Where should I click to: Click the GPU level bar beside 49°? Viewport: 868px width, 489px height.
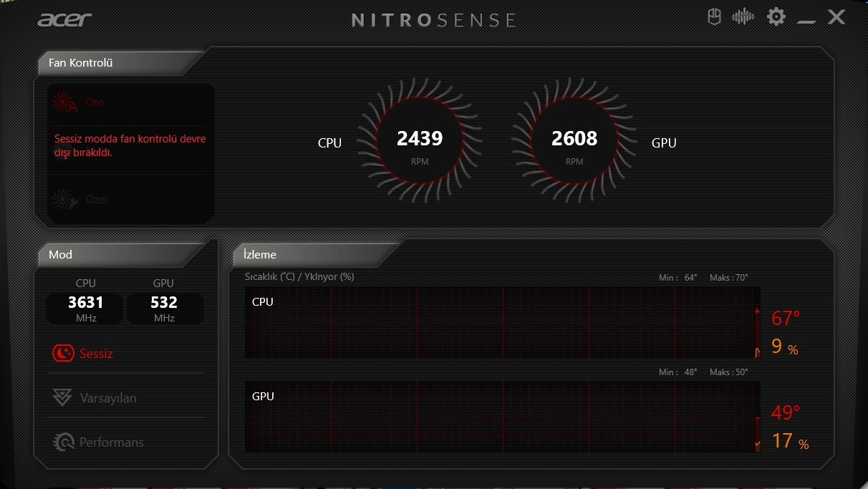coord(758,432)
